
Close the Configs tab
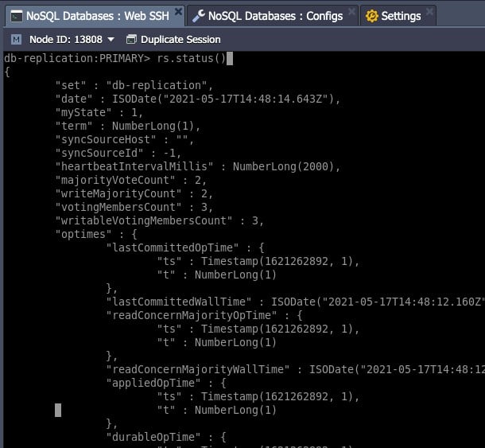(351, 12)
